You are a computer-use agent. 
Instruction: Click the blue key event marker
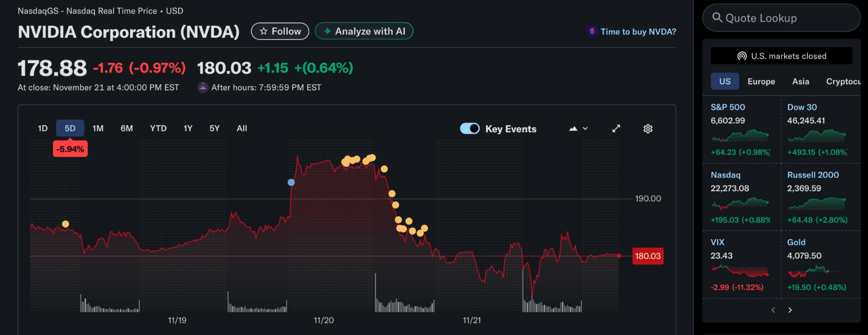pyautogui.click(x=291, y=182)
